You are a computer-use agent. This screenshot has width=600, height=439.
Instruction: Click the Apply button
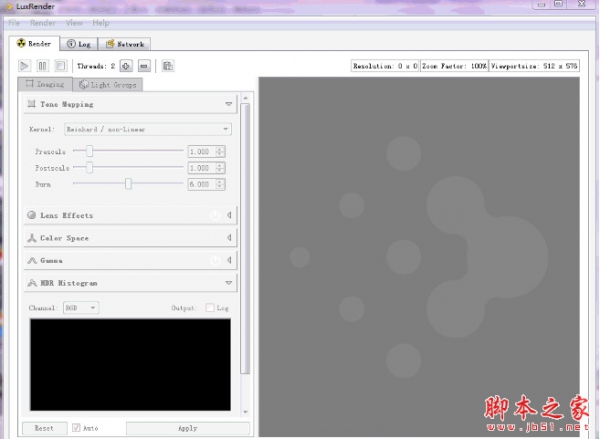[188, 428]
